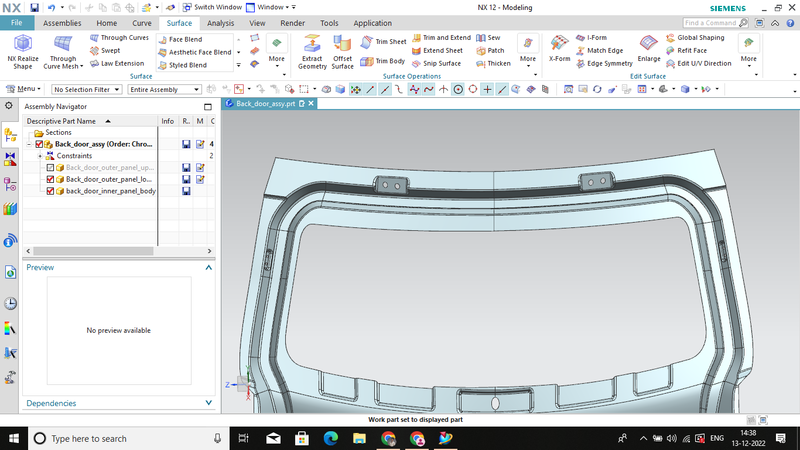Viewport: 800px width, 450px height.
Task: Switch to Render ribbon tab
Action: click(x=292, y=23)
